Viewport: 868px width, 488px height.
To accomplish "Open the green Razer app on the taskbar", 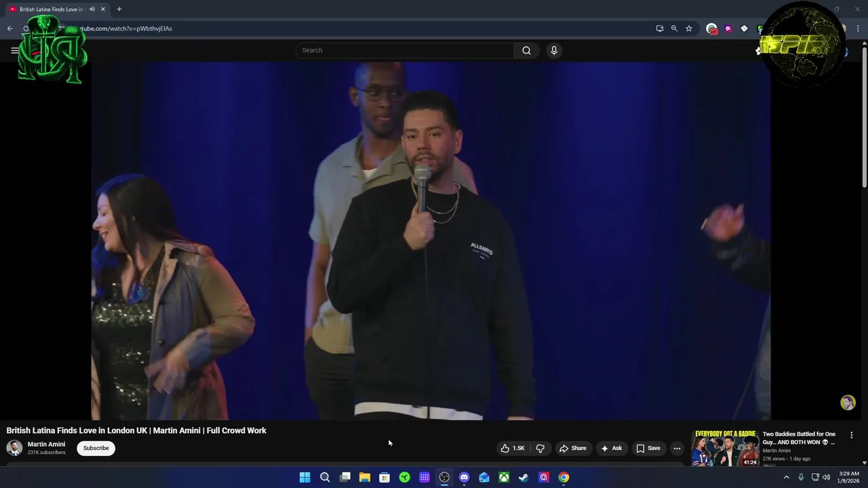I will coord(405,477).
